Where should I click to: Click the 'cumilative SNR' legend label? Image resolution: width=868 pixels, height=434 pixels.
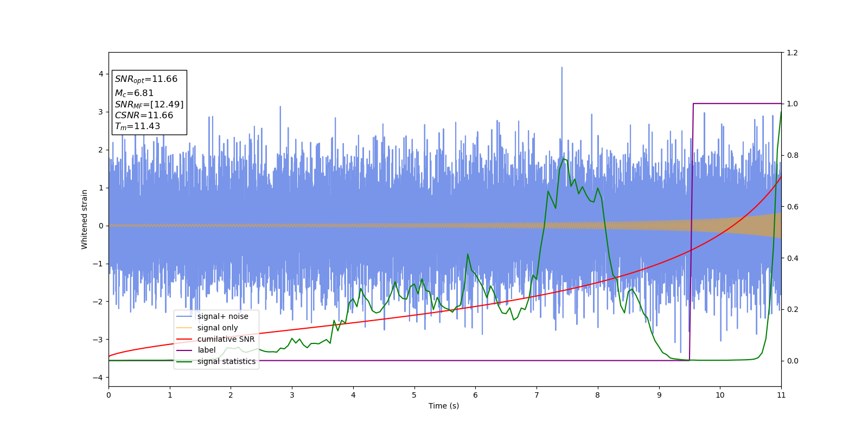coord(226,339)
